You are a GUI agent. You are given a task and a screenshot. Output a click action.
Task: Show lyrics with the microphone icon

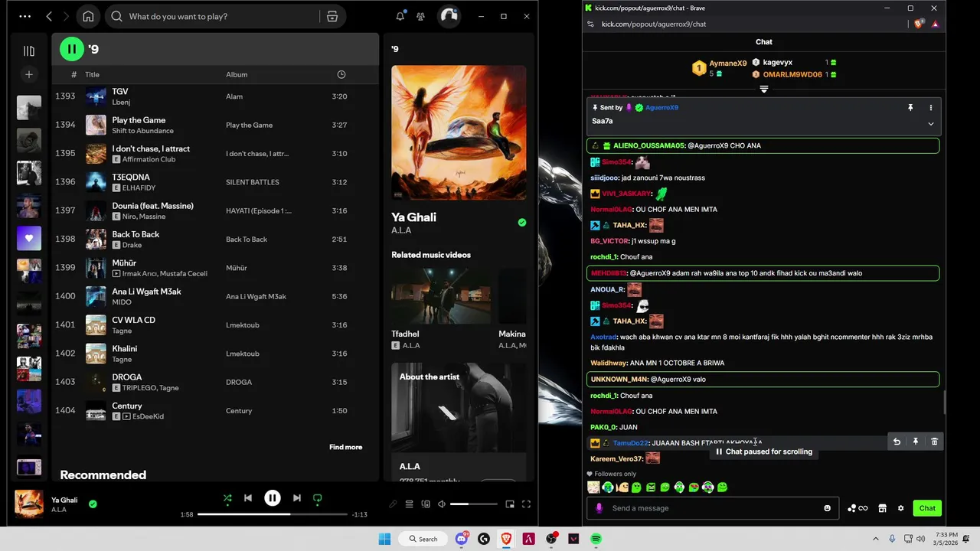pyautogui.click(x=393, y=504)
